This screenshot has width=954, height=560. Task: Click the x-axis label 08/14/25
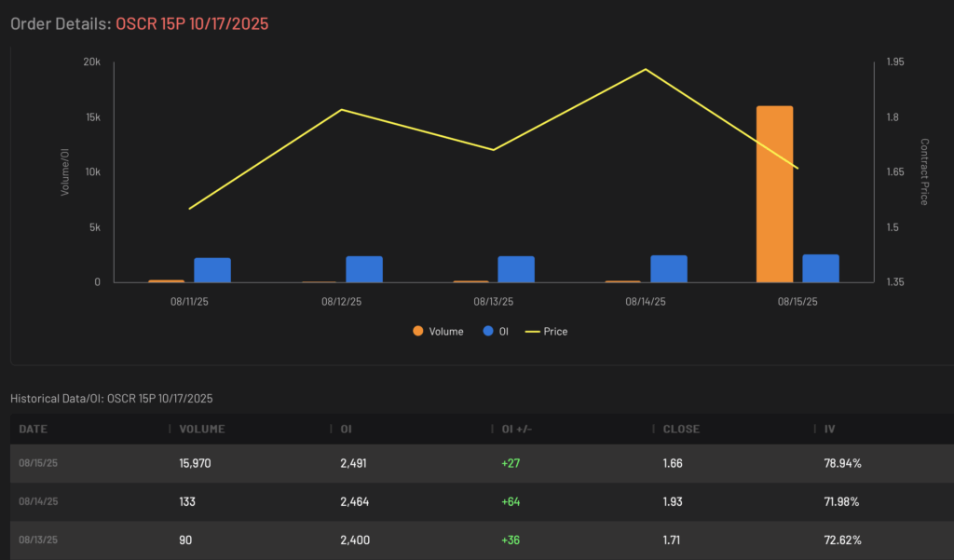(x=646, y=302)
